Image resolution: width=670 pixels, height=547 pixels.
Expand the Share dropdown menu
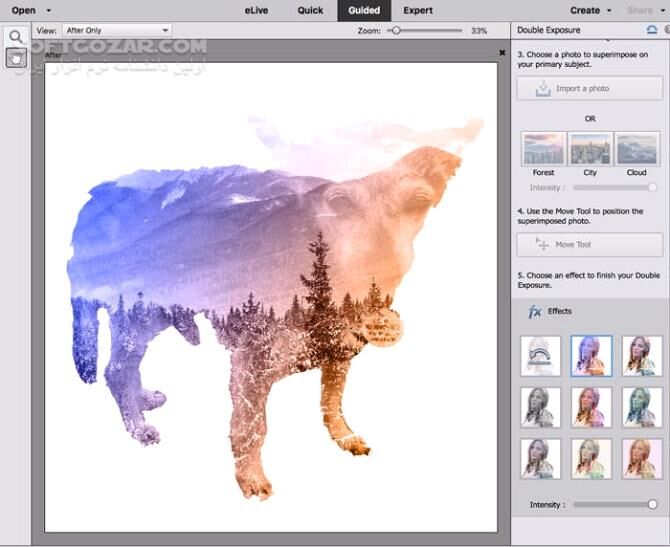[663, 11]
